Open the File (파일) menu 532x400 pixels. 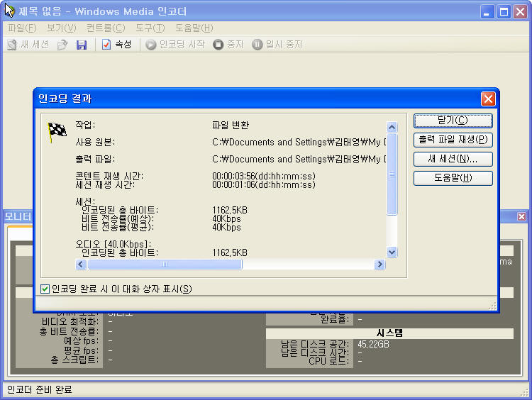[x=22, y=28]
